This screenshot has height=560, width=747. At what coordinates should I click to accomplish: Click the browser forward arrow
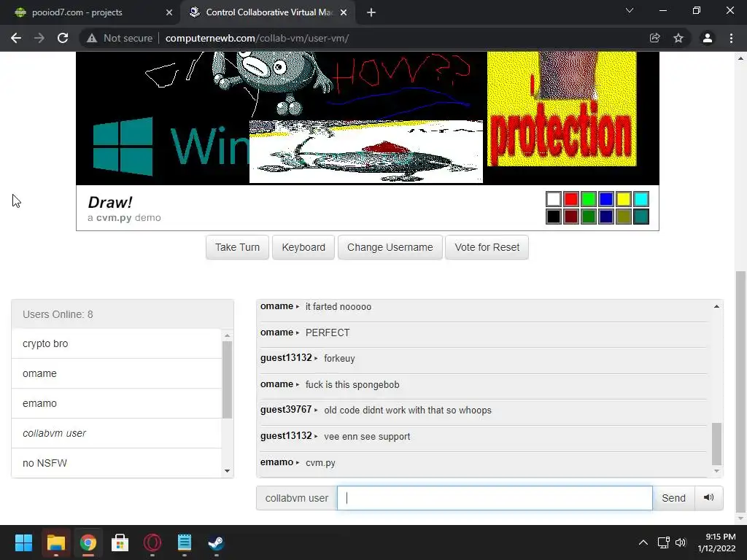39,38
